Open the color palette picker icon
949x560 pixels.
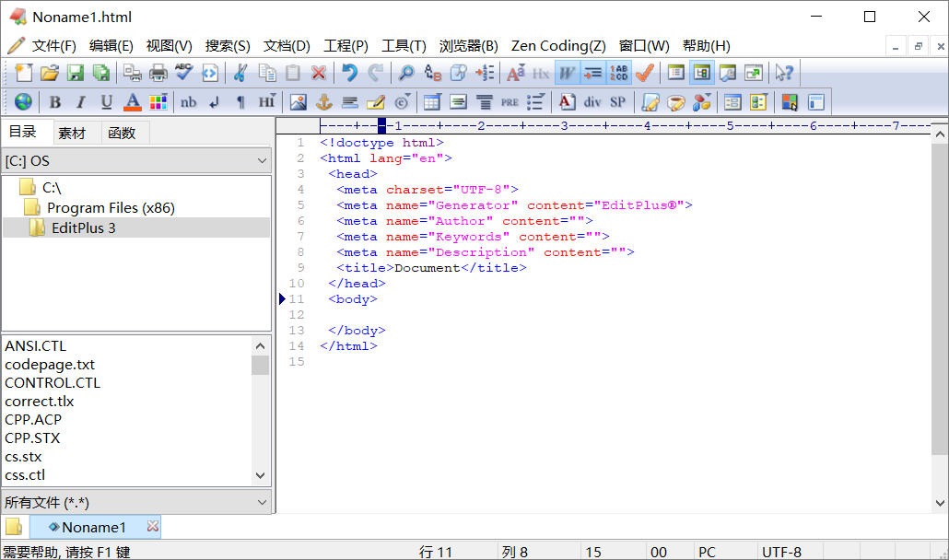point(158,101)
